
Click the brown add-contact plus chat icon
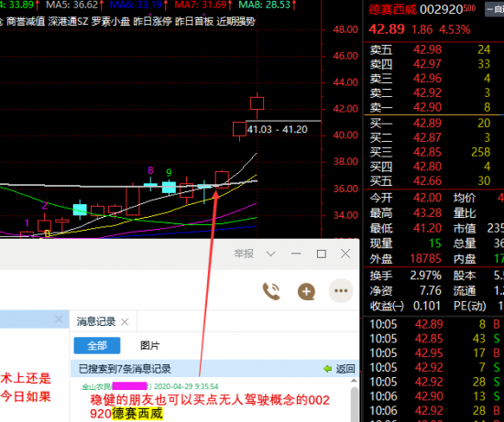pos(306,291)
